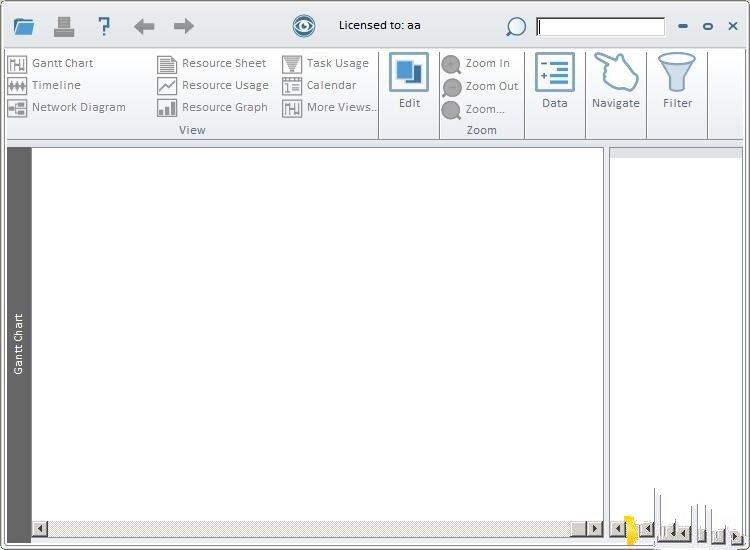Click the vertical Gantt Chart side label
750x550 pixels.
pyautogui.click(x=18, y=344)
